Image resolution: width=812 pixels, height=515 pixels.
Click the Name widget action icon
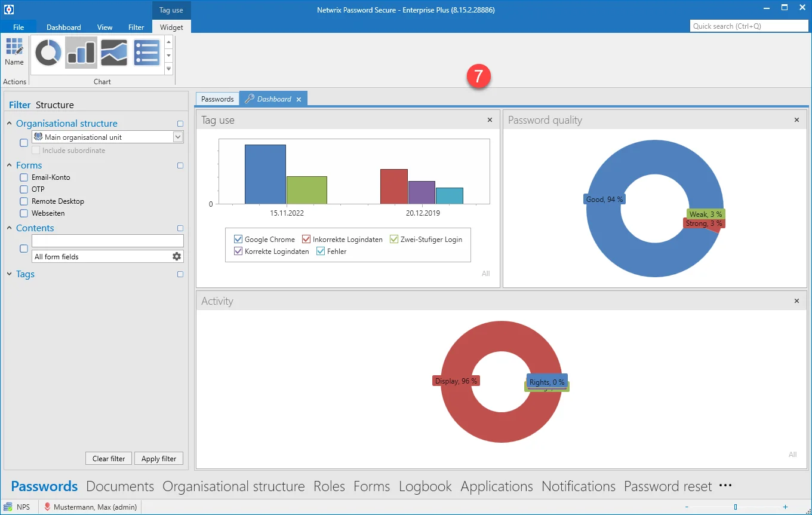tap(14, 52)
